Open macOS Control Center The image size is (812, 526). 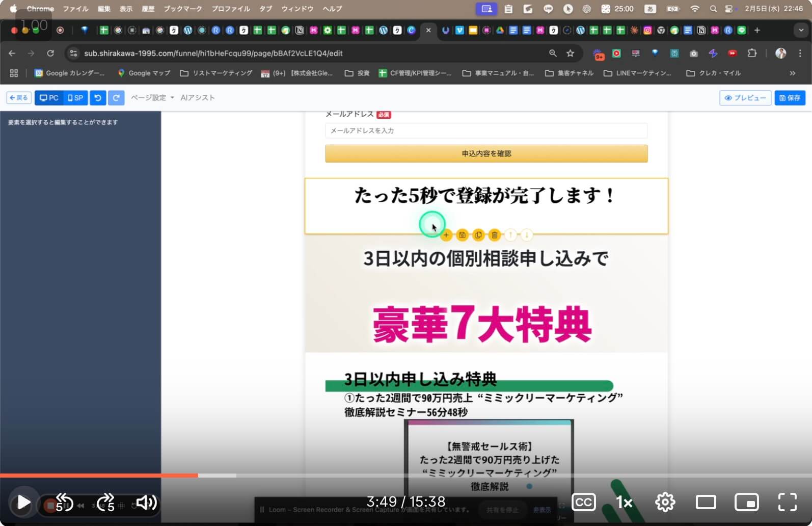click(x=729, y=9)
